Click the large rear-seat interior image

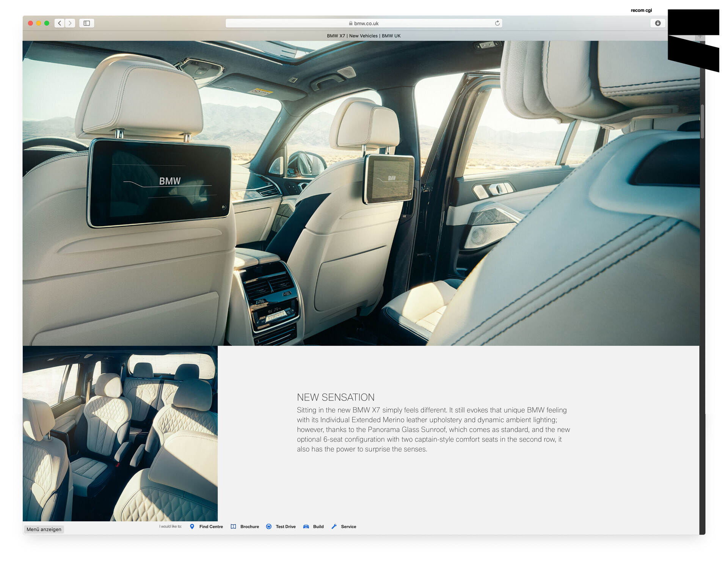(360, 193)
